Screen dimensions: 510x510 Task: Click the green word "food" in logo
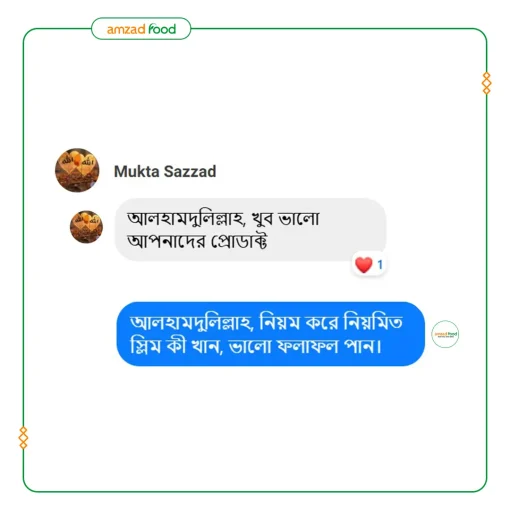(162, 29)
